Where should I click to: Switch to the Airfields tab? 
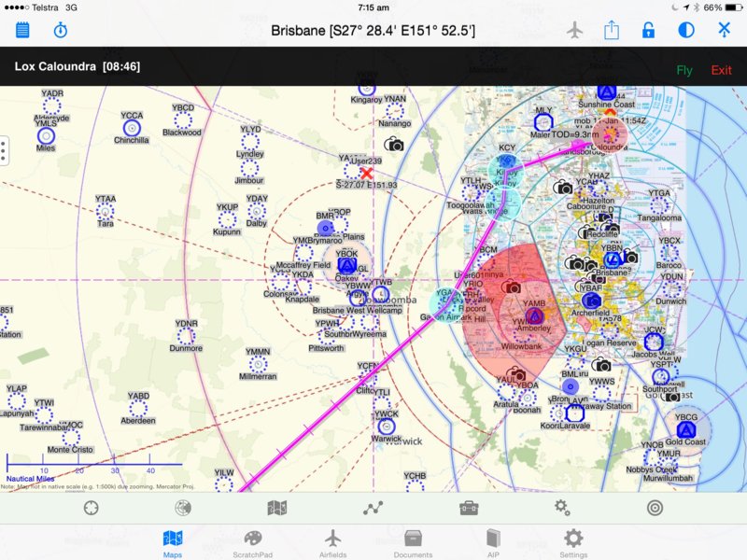[333, 544]
